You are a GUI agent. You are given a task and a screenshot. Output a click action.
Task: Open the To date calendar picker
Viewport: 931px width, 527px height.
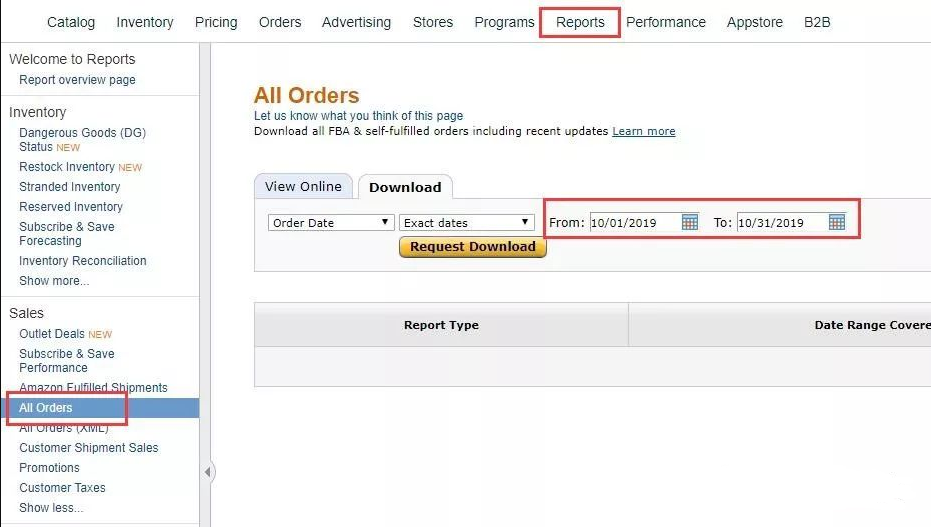(837, 223)
